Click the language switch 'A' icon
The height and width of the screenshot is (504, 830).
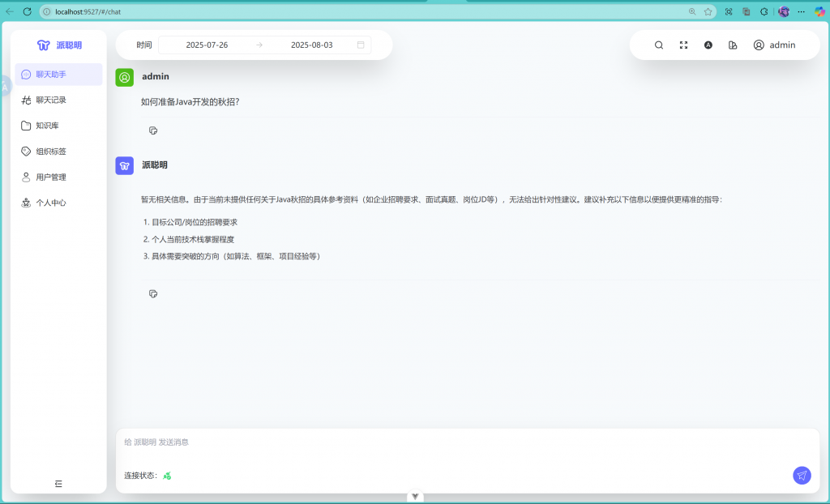tap(708, 45)
